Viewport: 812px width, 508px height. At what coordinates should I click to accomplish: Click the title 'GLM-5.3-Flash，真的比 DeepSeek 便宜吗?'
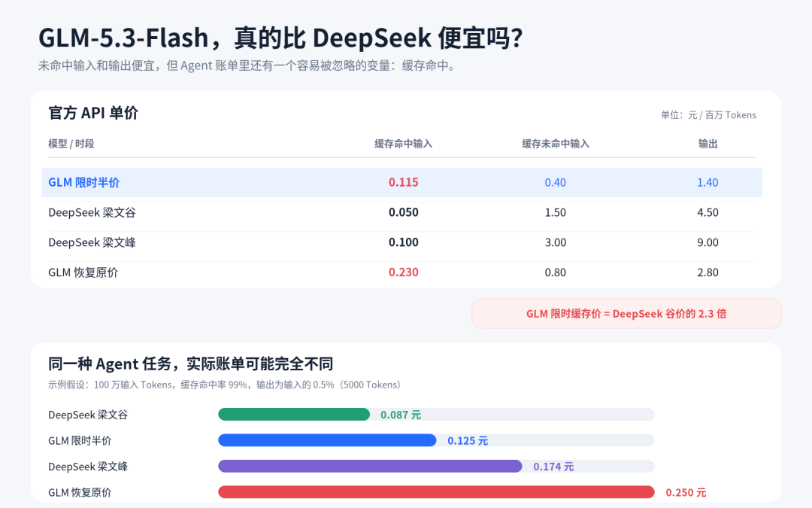[280, 38]
